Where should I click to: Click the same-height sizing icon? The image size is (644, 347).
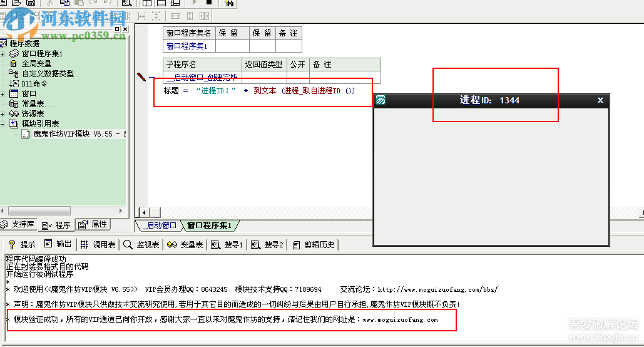pos(190,16)
